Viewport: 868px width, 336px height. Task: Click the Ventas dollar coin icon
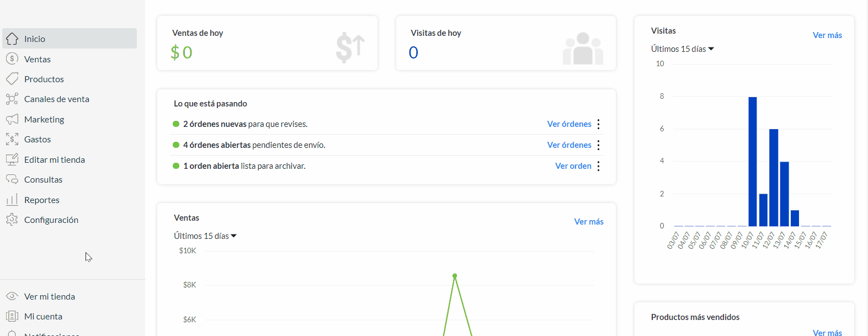(x=12, y=58)
